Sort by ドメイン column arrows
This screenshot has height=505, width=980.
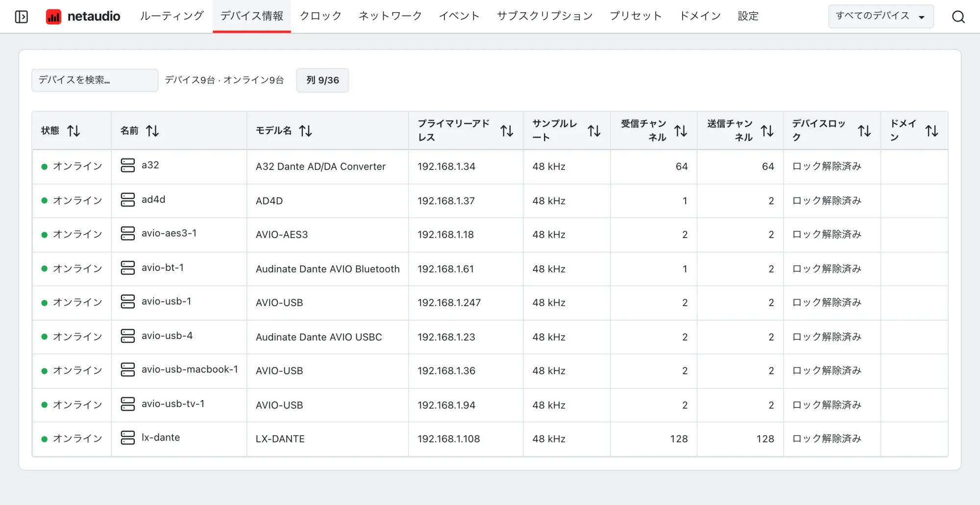pyautogui.click(x=932, y=131)
